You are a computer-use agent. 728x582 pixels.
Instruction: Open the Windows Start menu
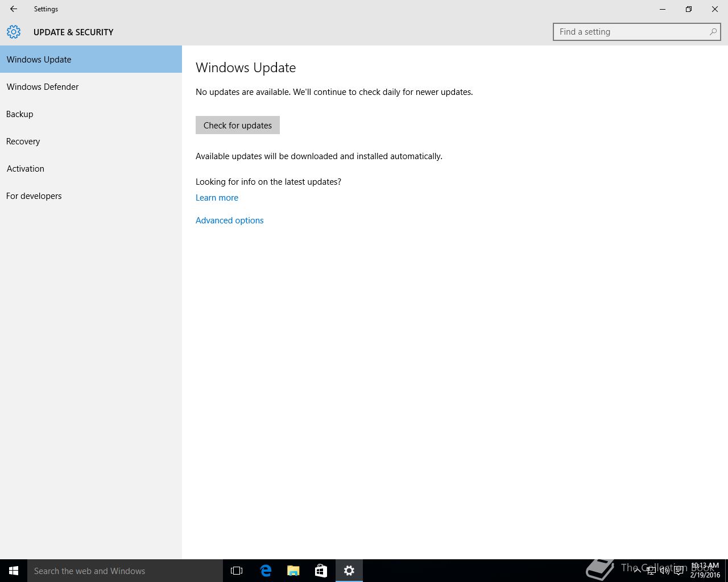coord(14,571)
